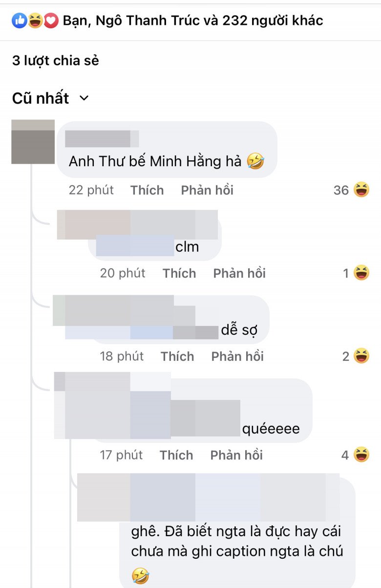Image resolution: width=381 pixels, height=588 pixels.
Task: Click the chevron next to Cũ nhất
Action: [x=84, y=98]
